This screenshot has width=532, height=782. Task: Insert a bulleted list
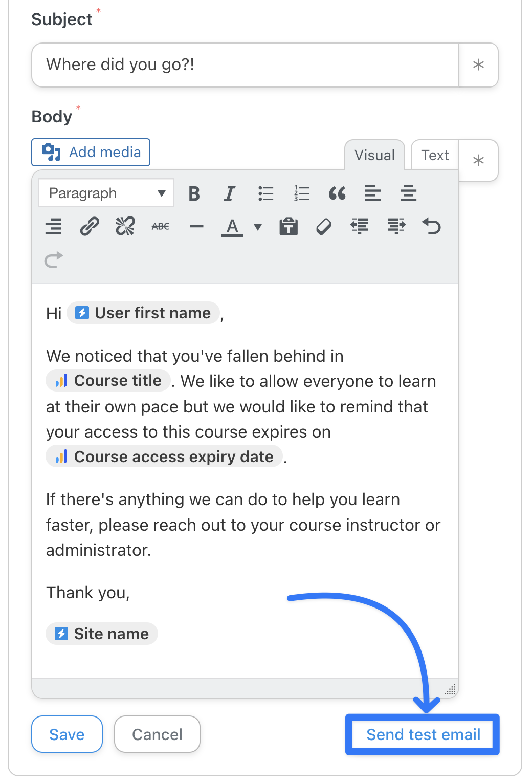pyautogui.click(x=265, y=193)
